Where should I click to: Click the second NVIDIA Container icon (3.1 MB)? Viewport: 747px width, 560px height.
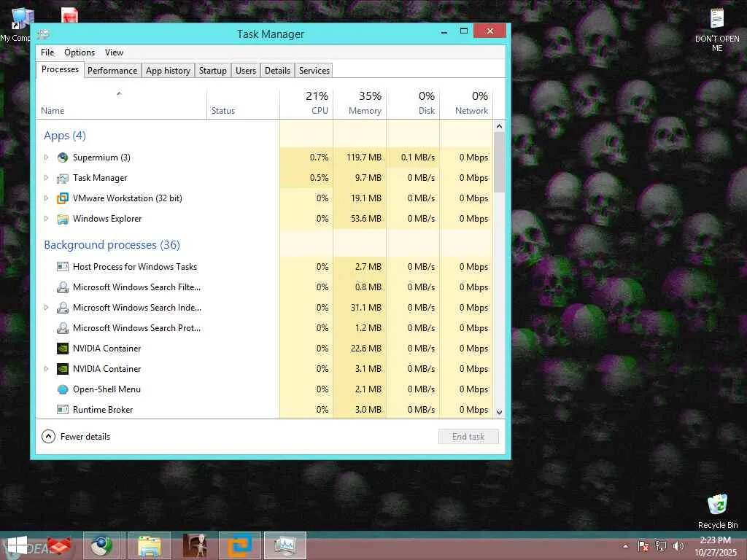(x=63, y=369)
